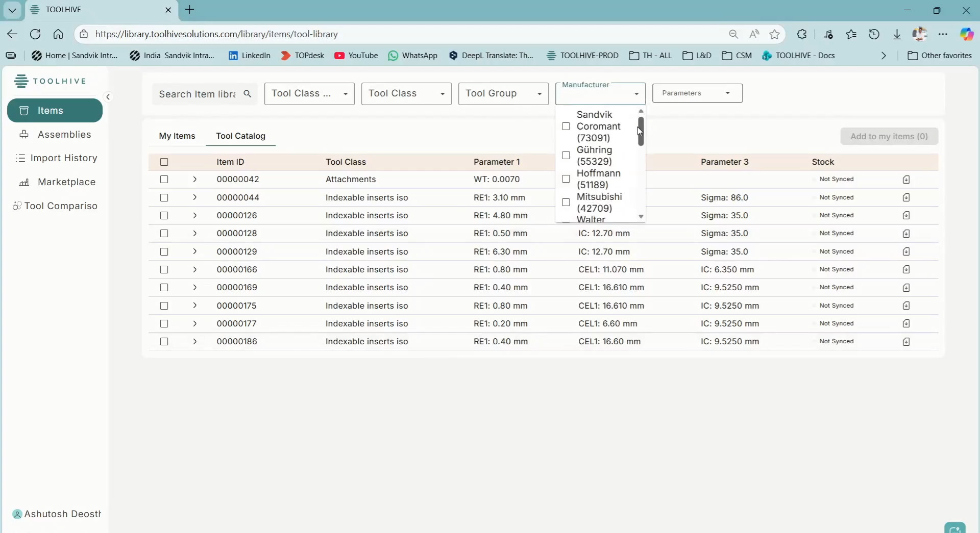Check the Sandvik Coromant manufacturer checkbox
980x533 pixels.
[x=566, y=126]
